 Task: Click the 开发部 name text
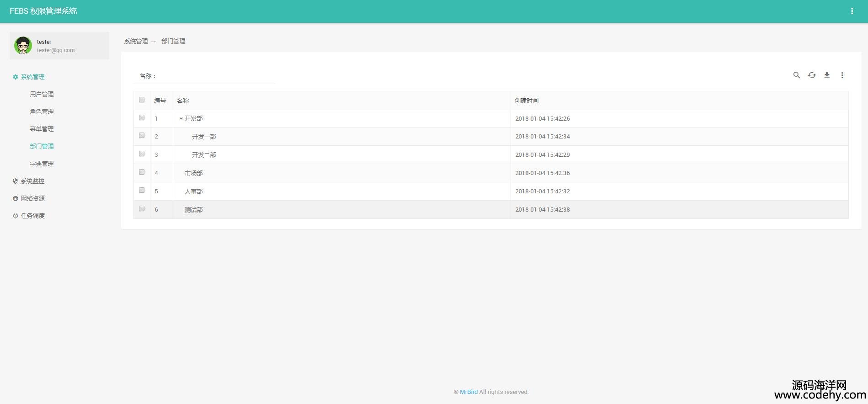pyautogui.click(x=194, y=118)
